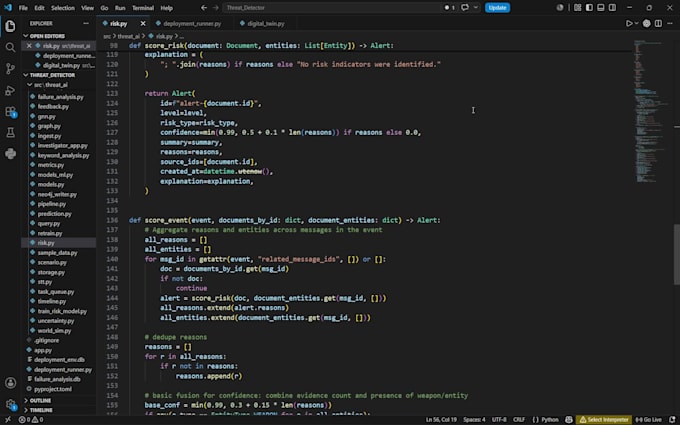The width and height of the screenshot is (680, 425).
Task: Open pyproject.toml in file tree
Action: (52, 389)
